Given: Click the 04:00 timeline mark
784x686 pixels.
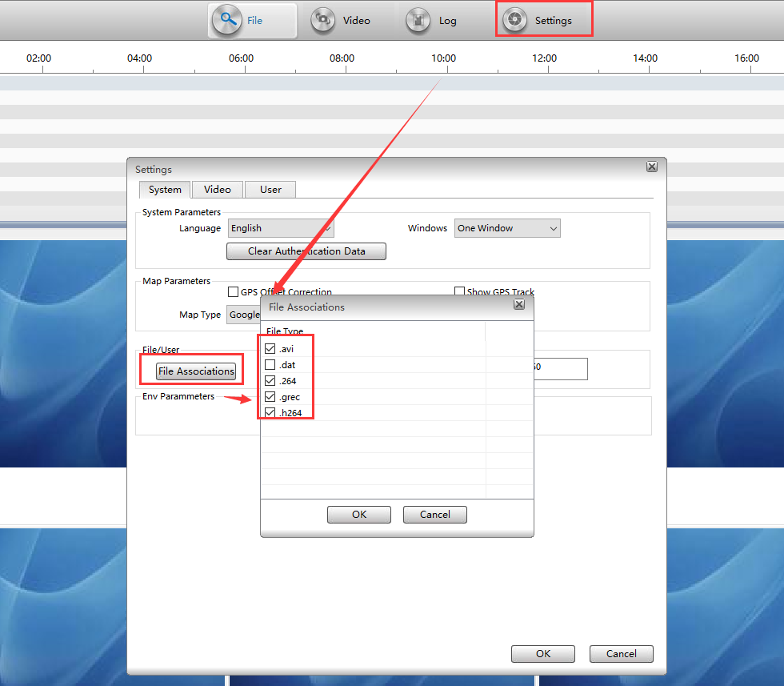Looking at the screenshot, I should point(139,58).
